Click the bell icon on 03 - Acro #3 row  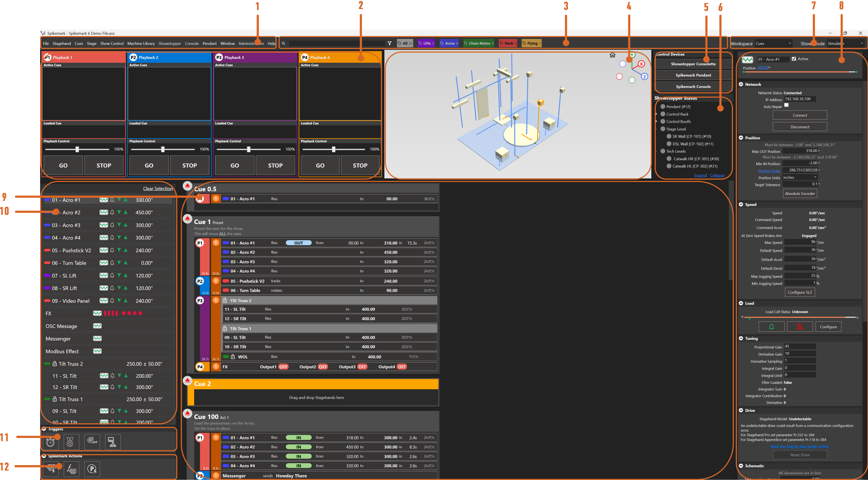pyautogui.click(x=112, y=225)
